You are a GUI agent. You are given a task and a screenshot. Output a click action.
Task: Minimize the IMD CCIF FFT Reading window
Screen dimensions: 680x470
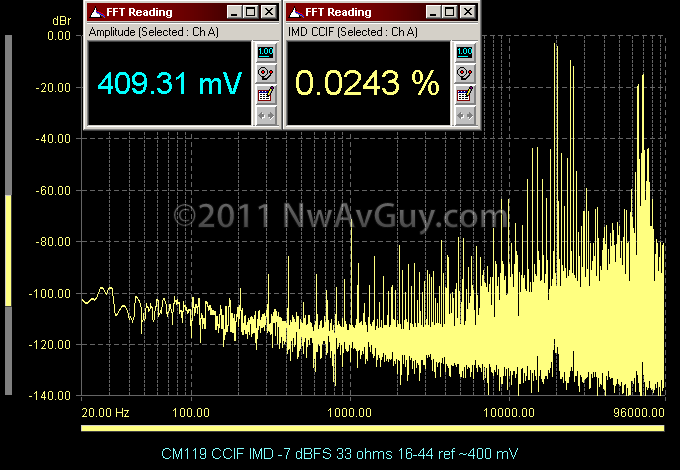[x=433, y=12]
